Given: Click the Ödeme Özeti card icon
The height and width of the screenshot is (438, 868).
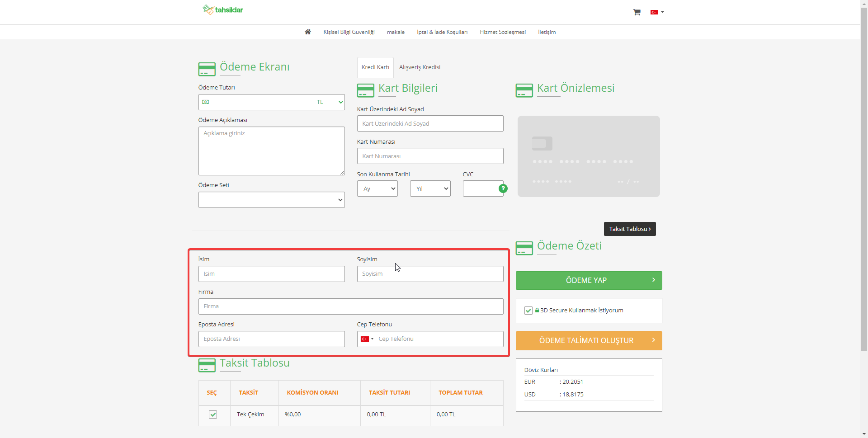Looking at the screenshot, I should (x=524, y=248).
